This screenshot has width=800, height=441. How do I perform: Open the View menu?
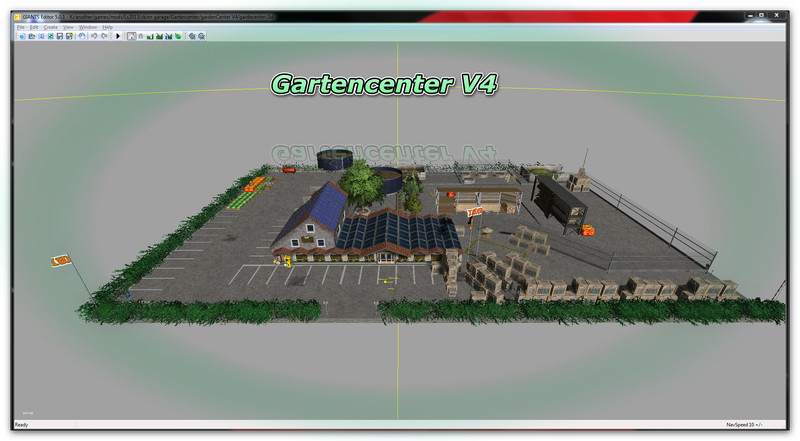pos(68,27)
